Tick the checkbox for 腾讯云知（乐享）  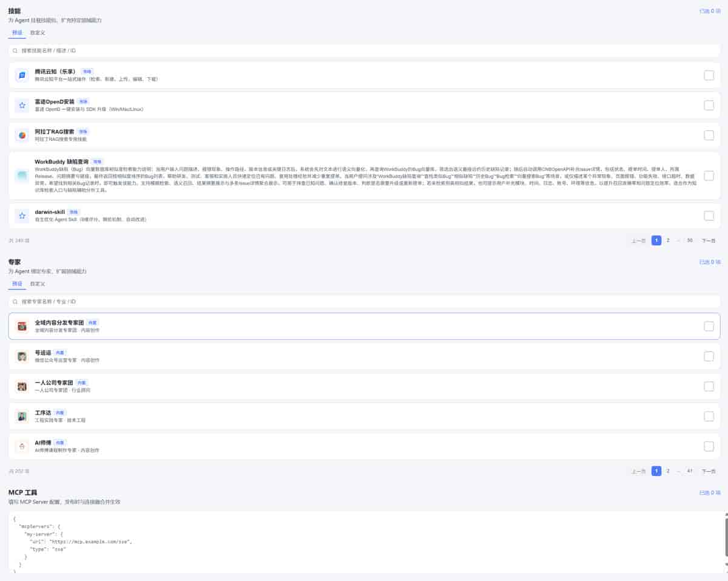pos(709,75)
